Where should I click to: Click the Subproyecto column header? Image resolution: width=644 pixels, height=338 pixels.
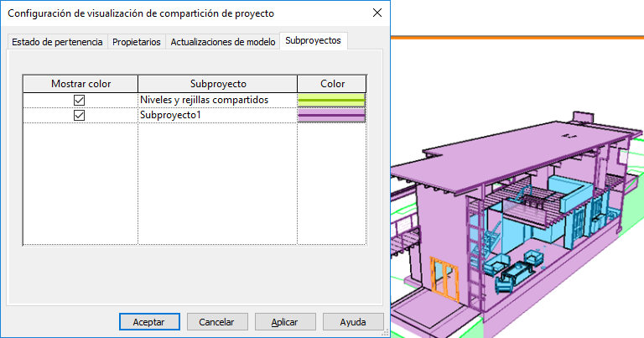[218, 84]
